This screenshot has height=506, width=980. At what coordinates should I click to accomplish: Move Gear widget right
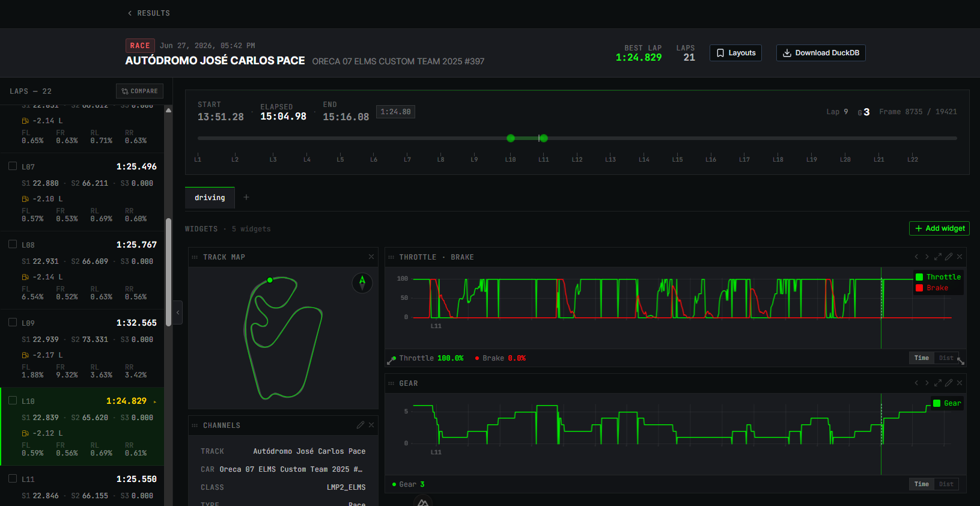pyautogui.click(x=927, y=383)
